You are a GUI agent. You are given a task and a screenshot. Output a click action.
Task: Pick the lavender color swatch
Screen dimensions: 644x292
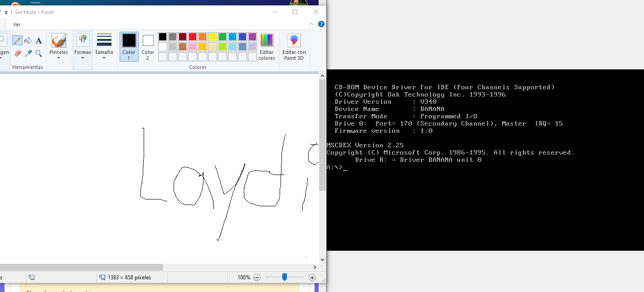click(x=252, y=47)
